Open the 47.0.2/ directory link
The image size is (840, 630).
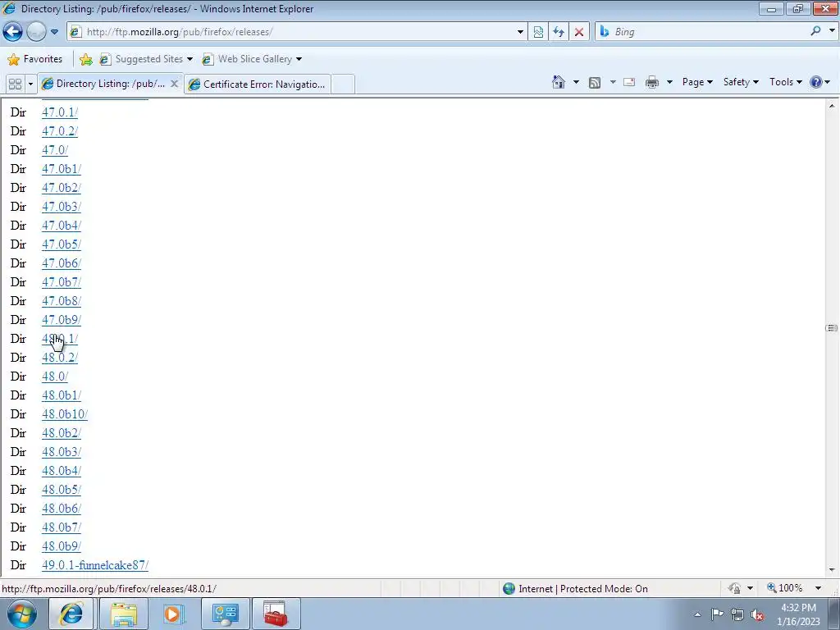[x=60, y=130]
